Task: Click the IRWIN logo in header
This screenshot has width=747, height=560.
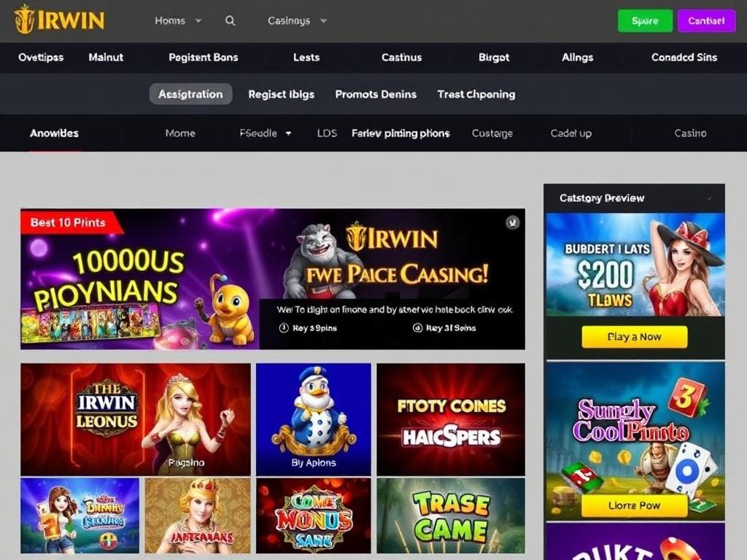Action: tap(59, 20)
